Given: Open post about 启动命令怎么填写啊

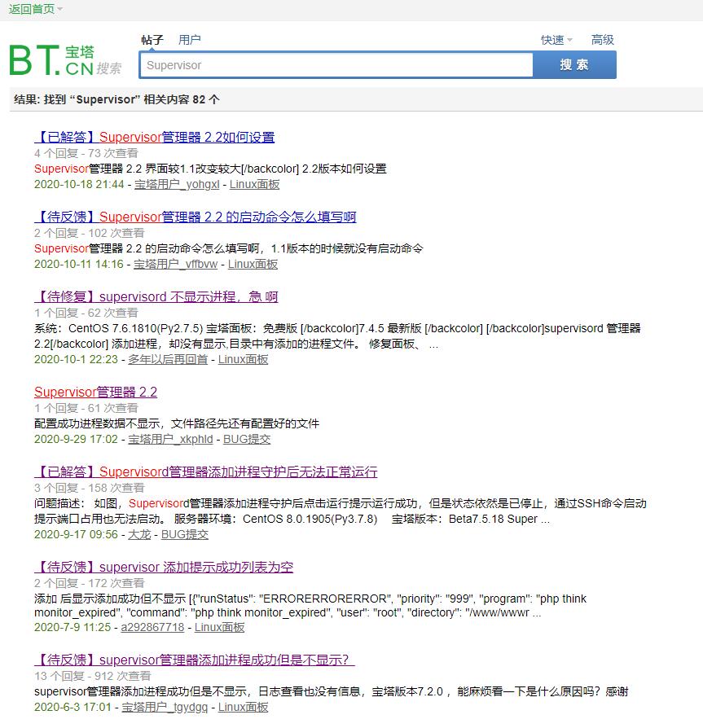Looking at the screenshot, I should 196,217.
